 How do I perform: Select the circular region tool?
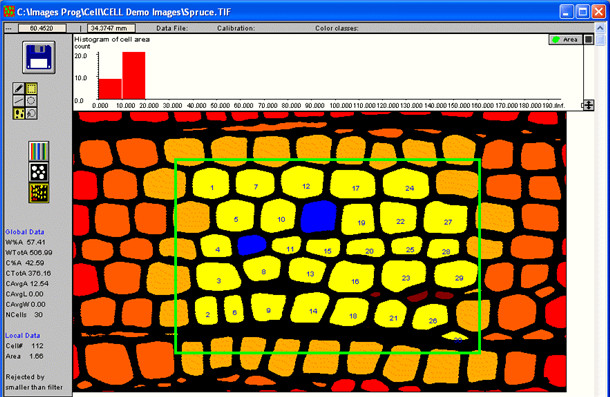[31, 101]
